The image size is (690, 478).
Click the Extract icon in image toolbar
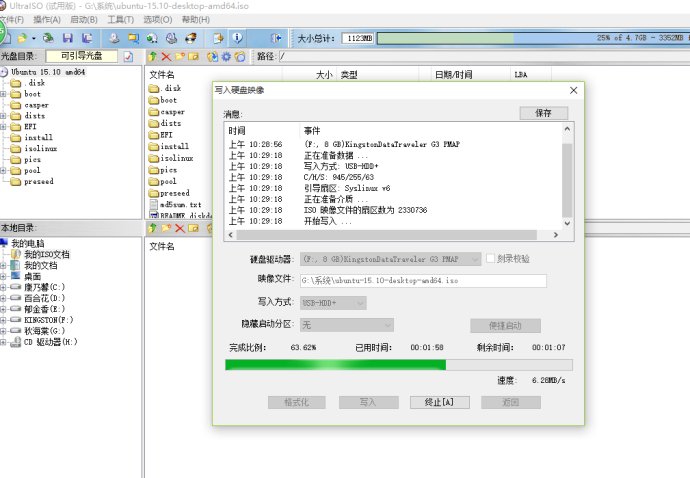212,56
